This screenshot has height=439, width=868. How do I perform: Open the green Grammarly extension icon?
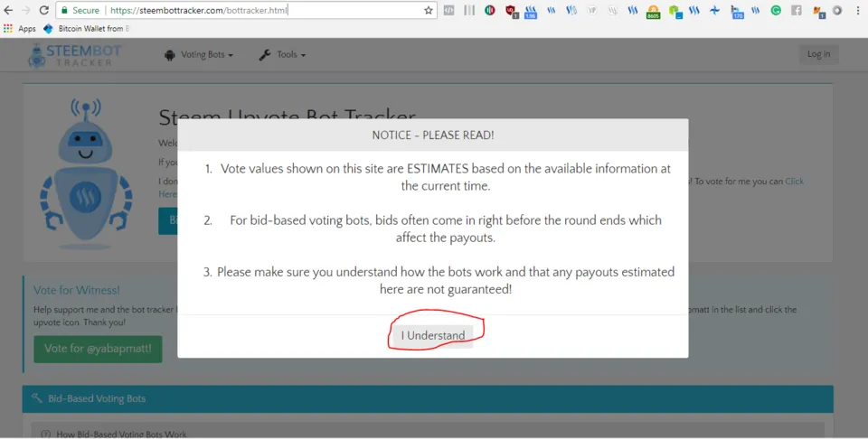click(x=776, y=10)
